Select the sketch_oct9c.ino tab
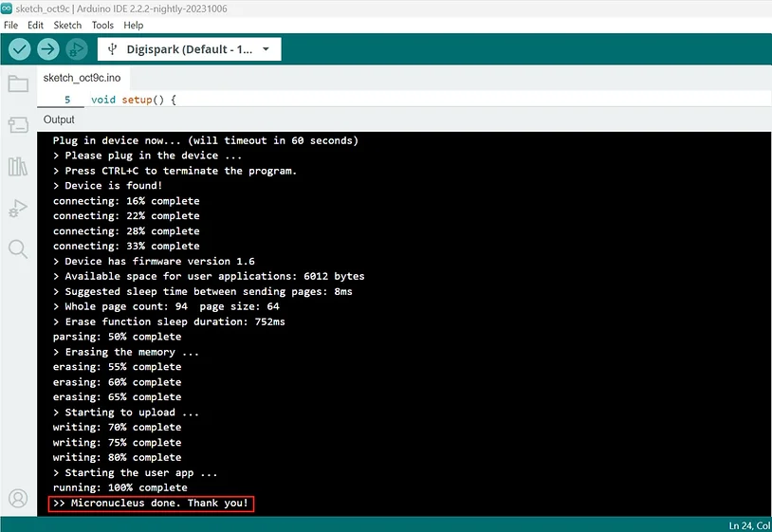The image size is (772, 532). [x=82, y=78]
